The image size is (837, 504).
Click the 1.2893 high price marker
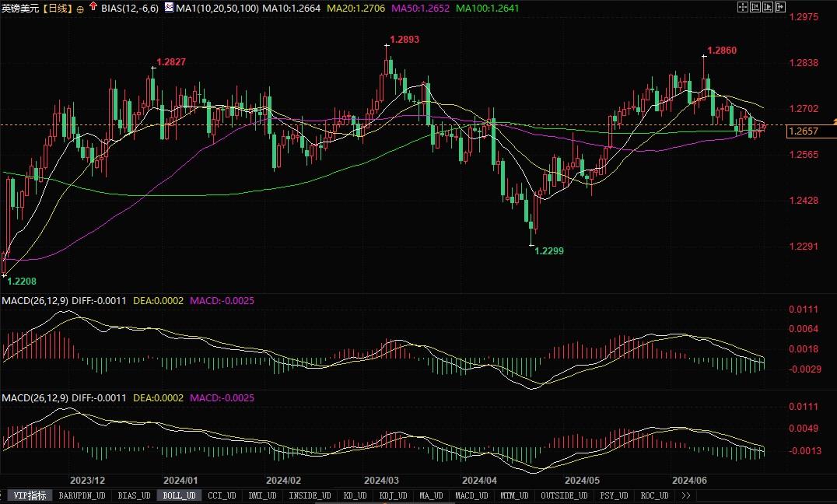coord(404,39)
